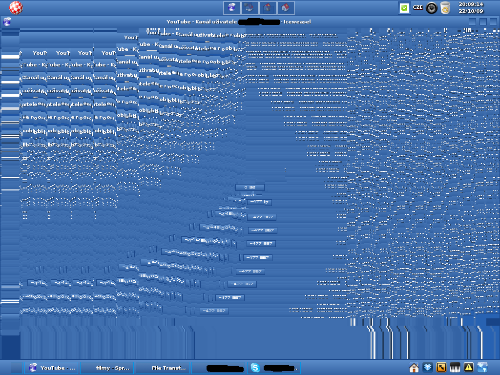Click the yellow warning triangle tray icon
The height and width of the screenshot is (375, 500).
[x=469, y=367]
